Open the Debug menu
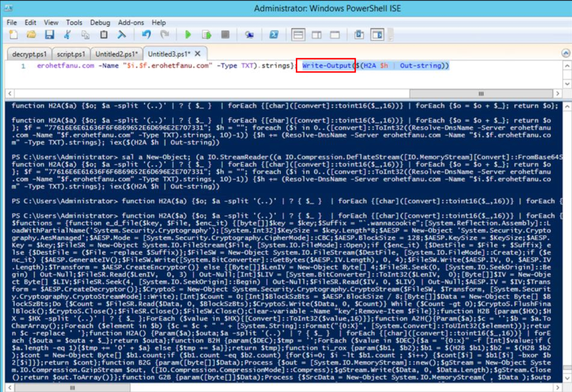The image size is (572, 392). pos(100,23)
